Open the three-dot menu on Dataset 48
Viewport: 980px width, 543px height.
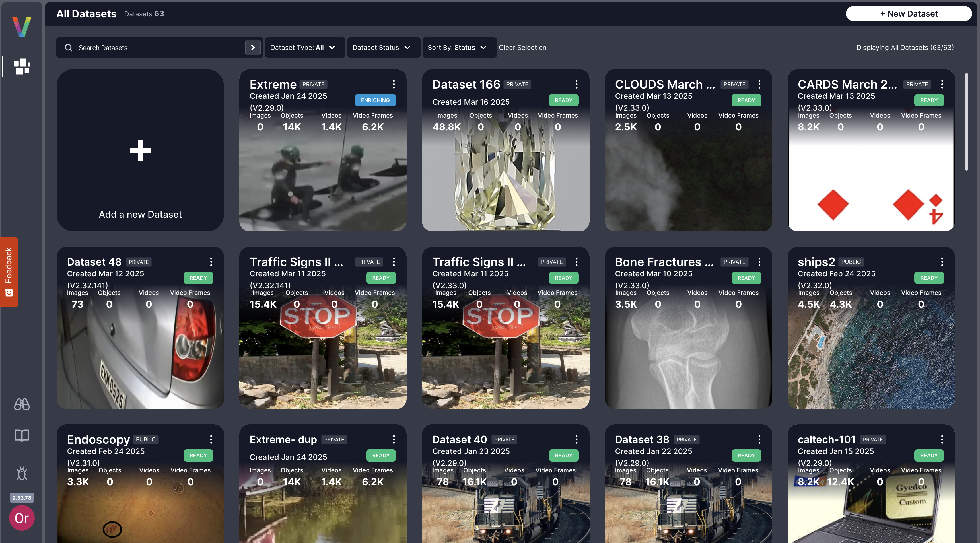tap(211, 262)
